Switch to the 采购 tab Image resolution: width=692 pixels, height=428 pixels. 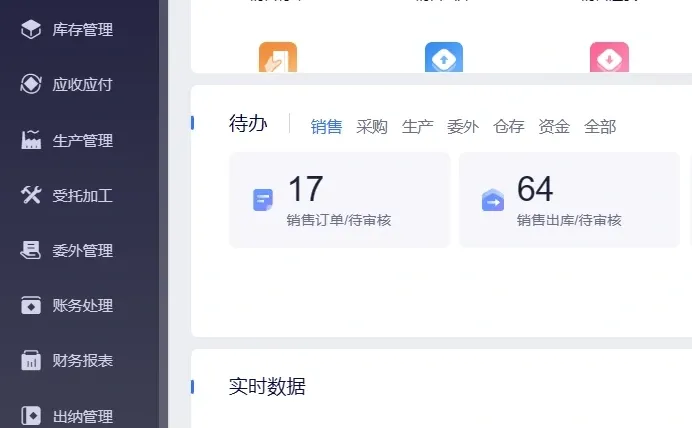coord(372,127)
